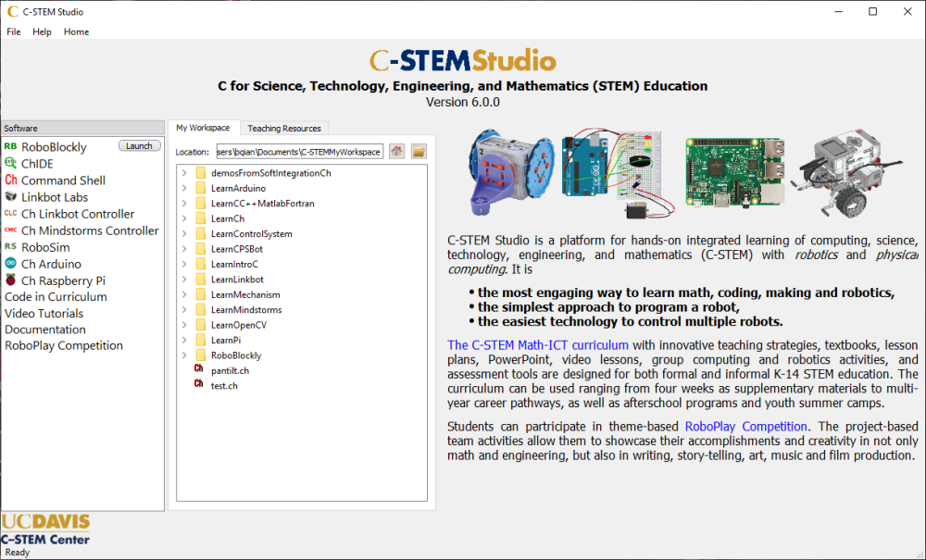Click the demosFromSoftIntegrationCh folder icon
The width and height of the screenshot is (926, 560).
click(x=201, y=173)
